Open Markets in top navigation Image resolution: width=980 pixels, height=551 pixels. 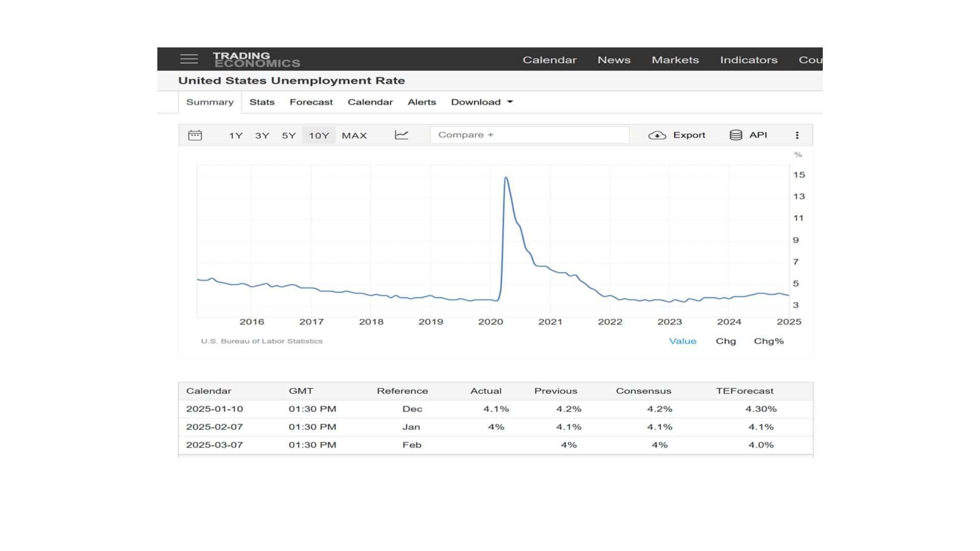click(x=675, y=60)
